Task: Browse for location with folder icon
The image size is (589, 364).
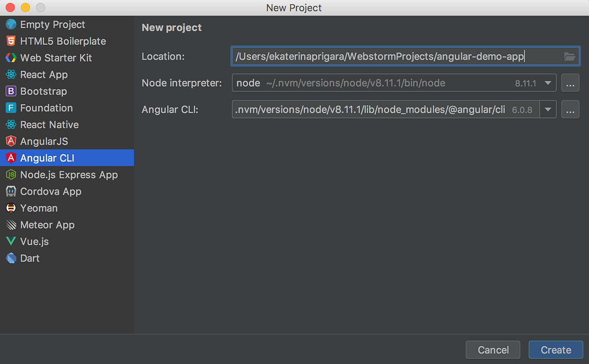Action: (569, 56)
